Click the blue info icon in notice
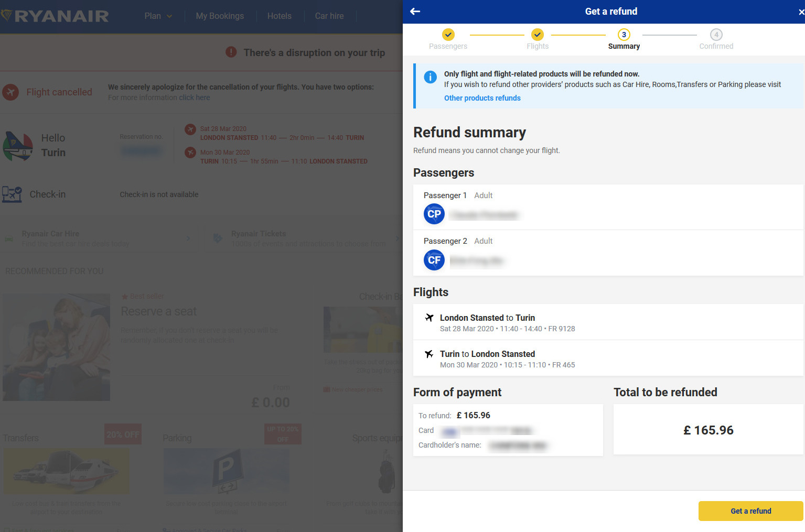This screenshot has height=532, width=805. (x=430, y=78)
